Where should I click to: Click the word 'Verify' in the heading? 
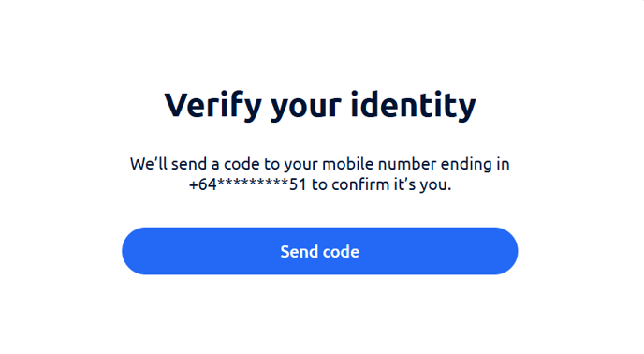[212, 106]
